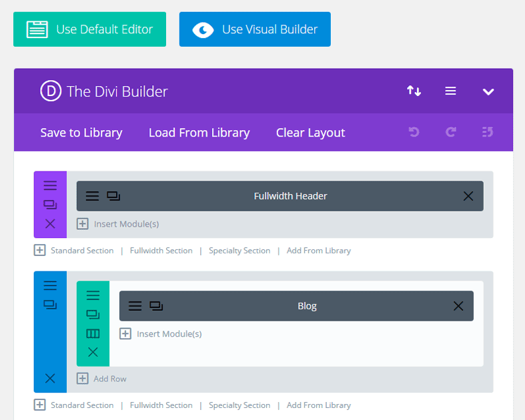525x420 pixels.
Task: Open the history states icon
Action: (x=488, y=132)
